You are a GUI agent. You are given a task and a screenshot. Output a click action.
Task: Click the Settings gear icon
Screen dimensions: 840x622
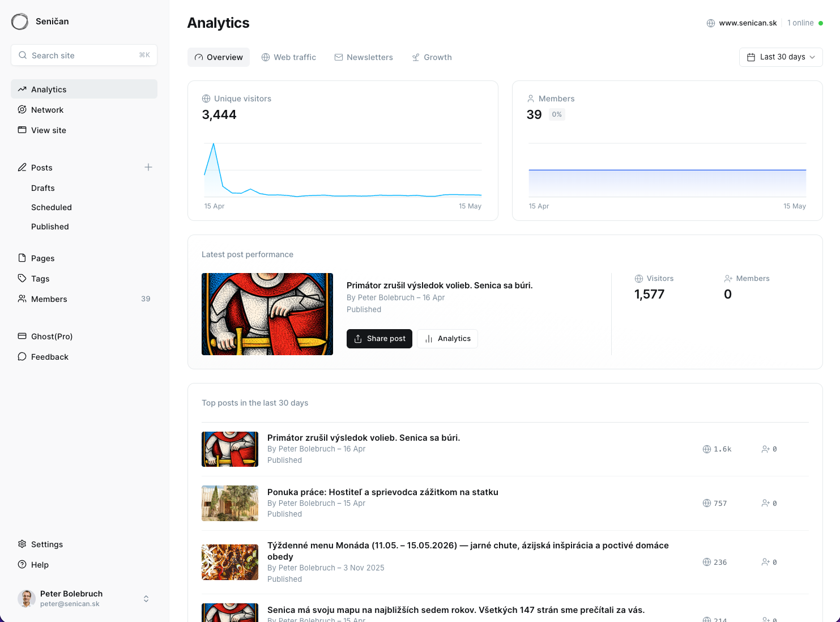click(22, 544)
